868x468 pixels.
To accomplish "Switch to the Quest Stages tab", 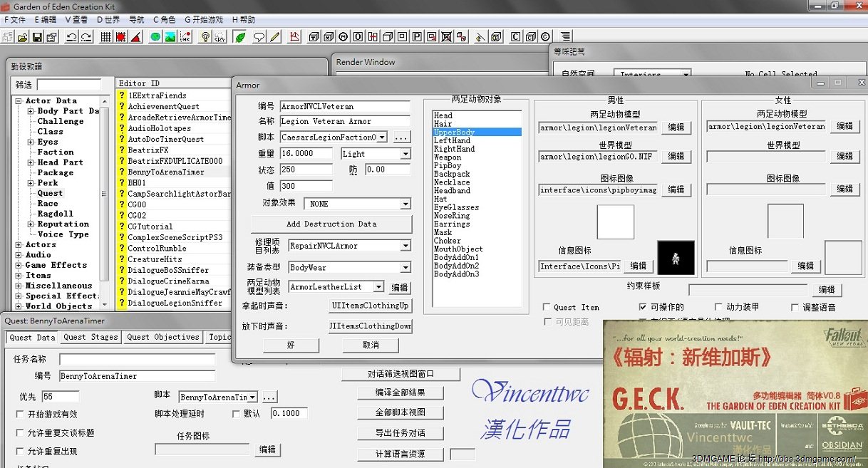I will click(x=91, y=337).
